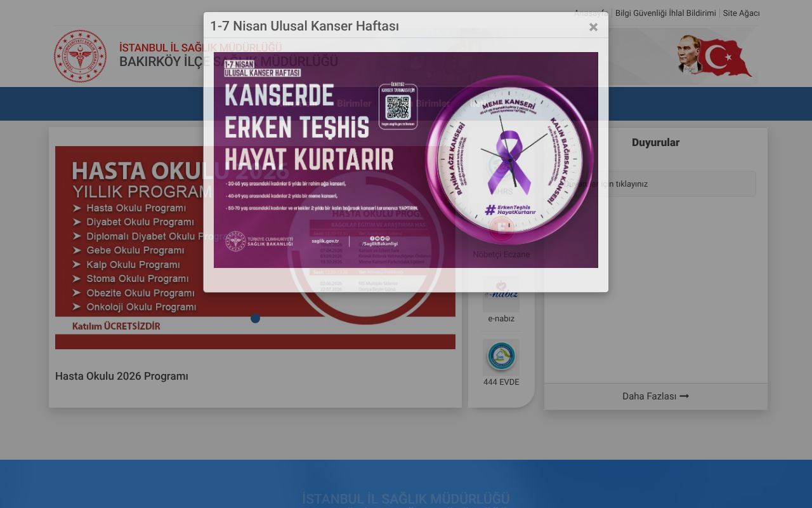Open the 'Hasta Okulu 2026 Programı' caption

point(122,376)
